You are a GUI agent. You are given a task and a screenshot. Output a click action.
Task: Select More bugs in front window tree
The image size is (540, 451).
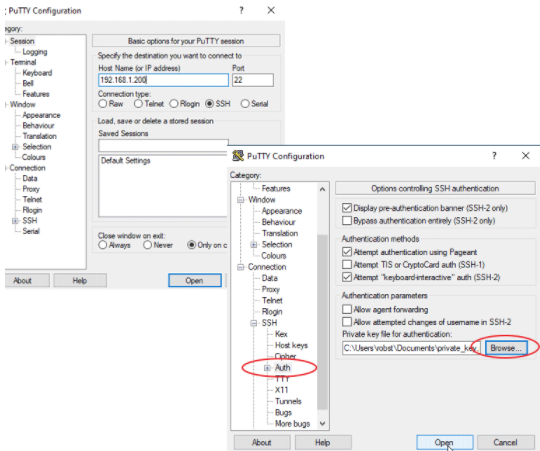[x=292, y=423]
